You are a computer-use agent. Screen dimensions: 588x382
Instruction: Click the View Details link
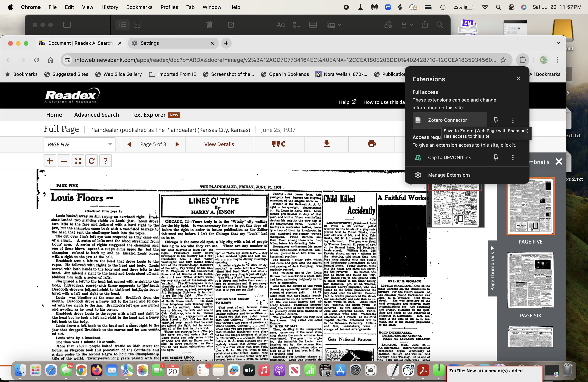(x=219, y=144)
